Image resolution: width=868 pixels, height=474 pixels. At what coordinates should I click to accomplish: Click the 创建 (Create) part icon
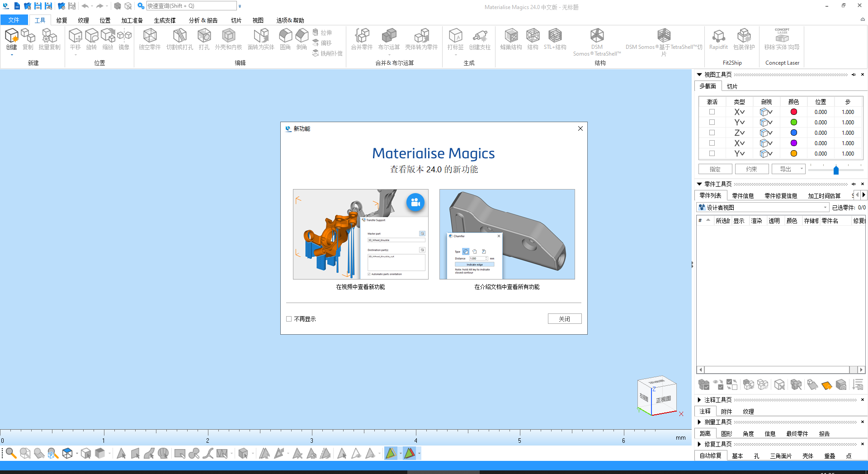12,36
